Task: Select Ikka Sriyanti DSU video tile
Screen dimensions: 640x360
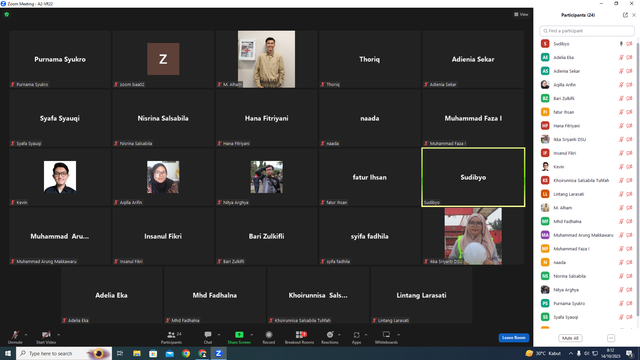Action: pyautogui.click(x=473, y=236)
